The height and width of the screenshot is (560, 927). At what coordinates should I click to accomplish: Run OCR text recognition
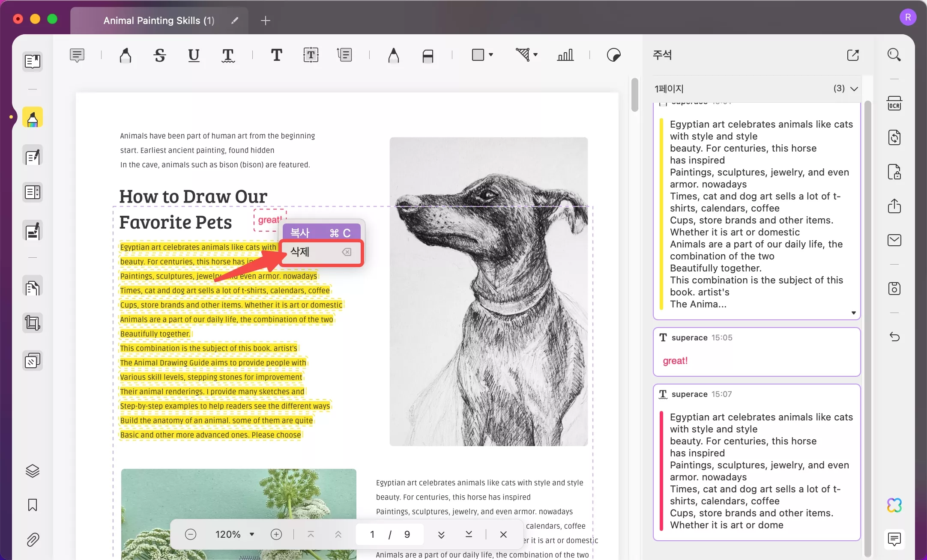click(894, 104)
